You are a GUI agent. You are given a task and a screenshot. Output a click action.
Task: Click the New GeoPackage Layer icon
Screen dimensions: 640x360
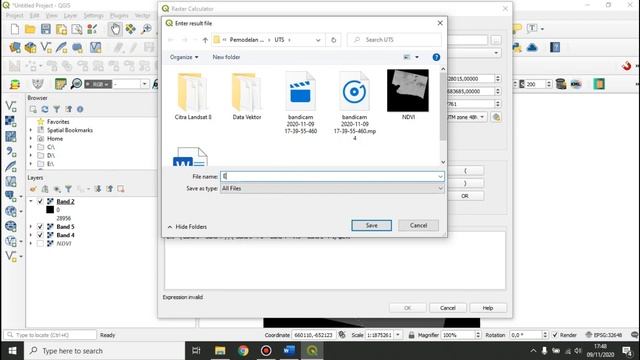30,47
